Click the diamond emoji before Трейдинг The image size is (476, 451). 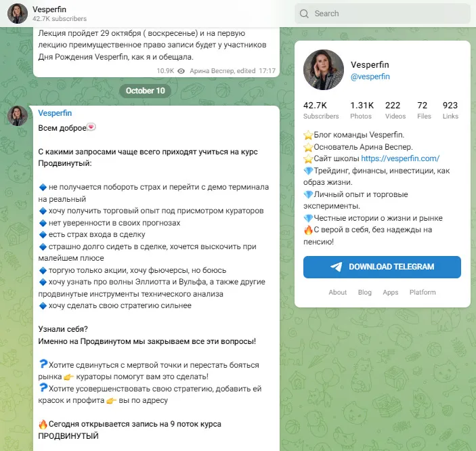[x=308, y=171]
